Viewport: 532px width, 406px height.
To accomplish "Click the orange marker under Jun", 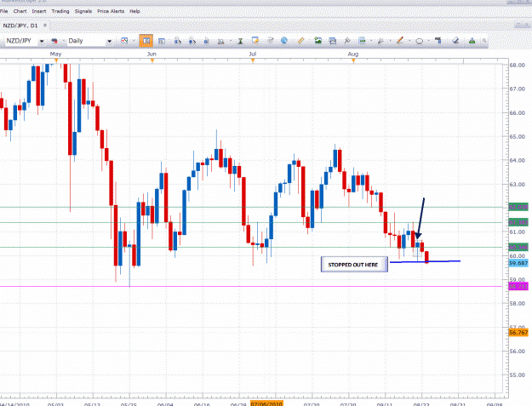I will (x=152, y=60).
